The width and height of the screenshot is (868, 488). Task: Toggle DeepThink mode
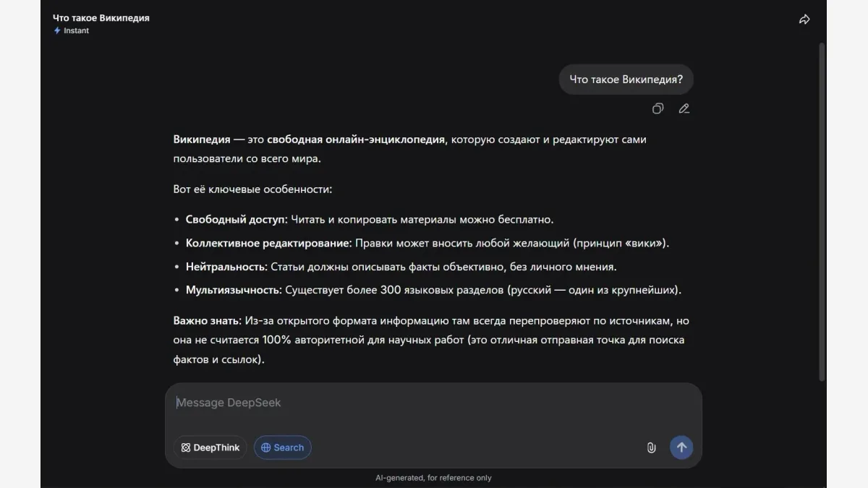210,448
